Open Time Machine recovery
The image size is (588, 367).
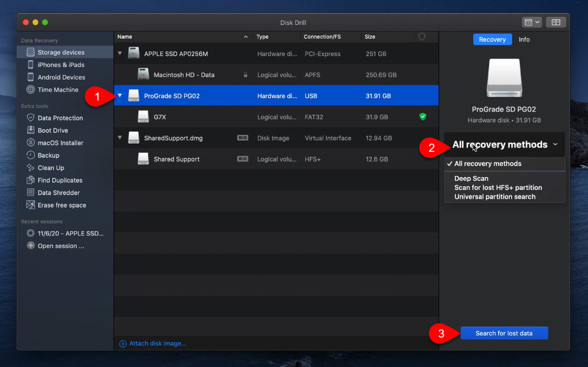(58, 89)
